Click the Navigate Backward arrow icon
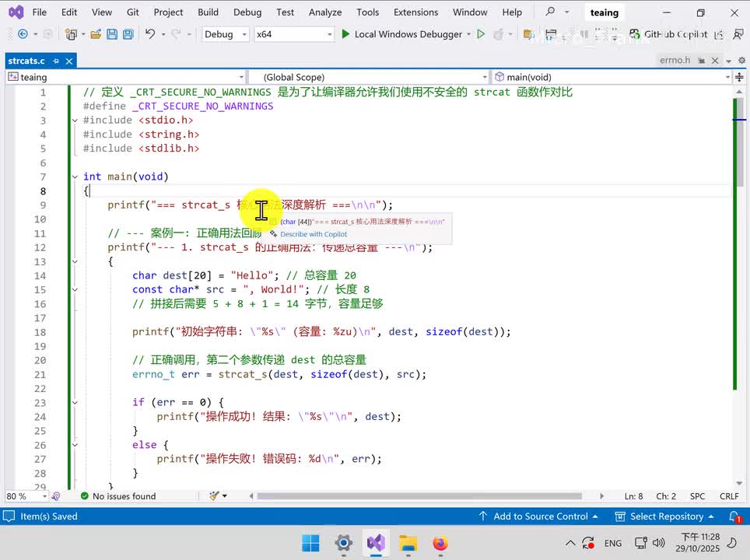The image size is (750, 560). click(22, 34)
